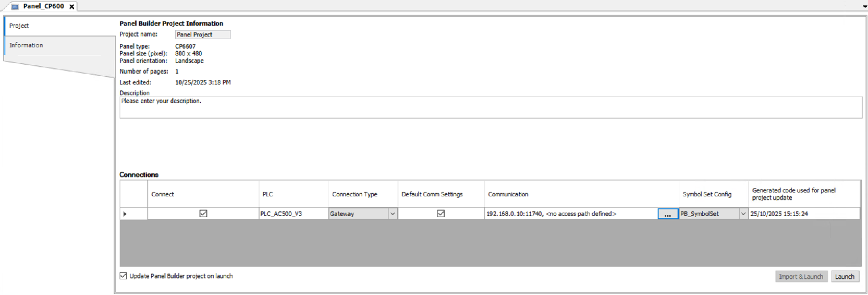Close the Panel_CP600 editor tab
Screen dimensions: 868x295
pyautogui.click(x=72, y=7)
